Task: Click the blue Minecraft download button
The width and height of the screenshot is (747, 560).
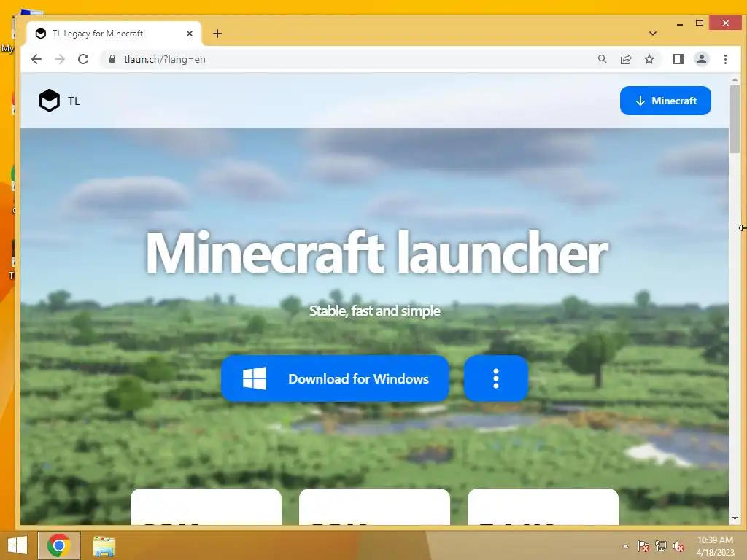Action: click(x=665, y=101)
